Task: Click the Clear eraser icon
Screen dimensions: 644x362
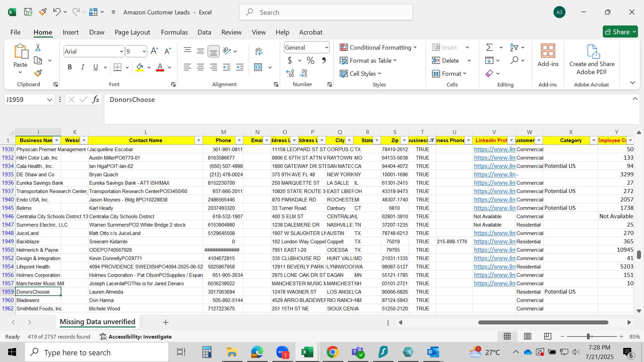Action: [489, 73]
